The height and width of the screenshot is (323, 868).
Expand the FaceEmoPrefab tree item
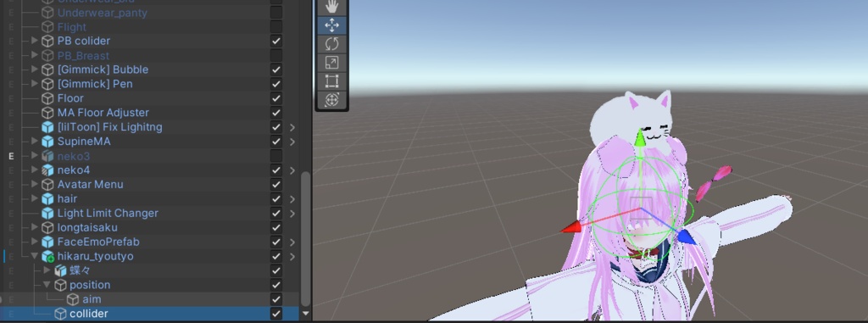(x=35, y=242)
